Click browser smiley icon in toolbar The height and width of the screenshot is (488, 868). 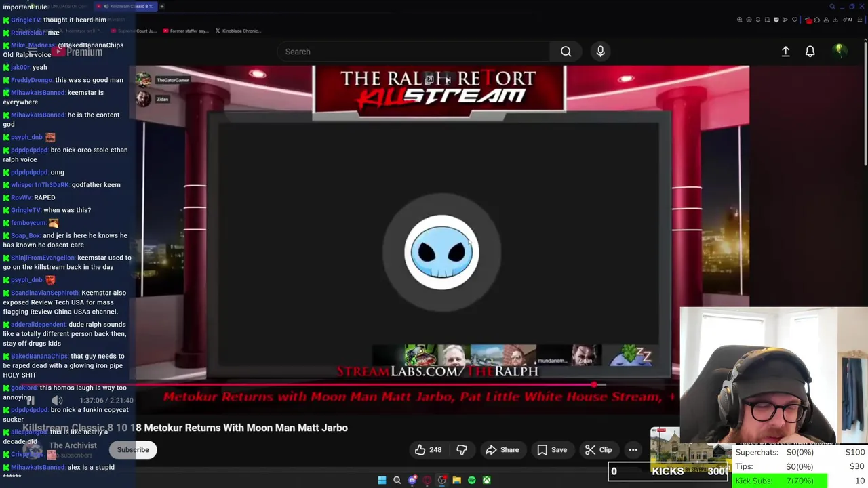coord(749,20)
